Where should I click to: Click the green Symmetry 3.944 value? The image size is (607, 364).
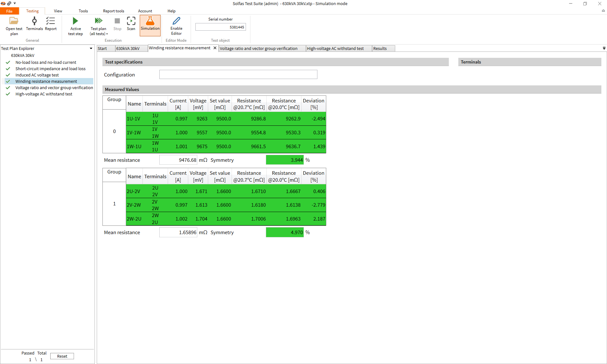pos(285,160)
